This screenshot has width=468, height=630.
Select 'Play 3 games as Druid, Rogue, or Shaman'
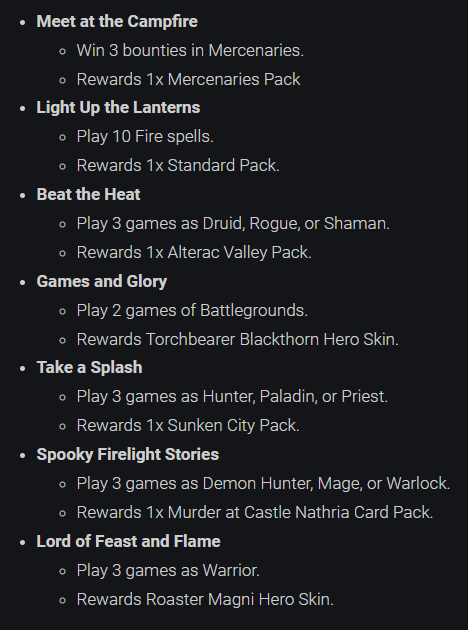click(233, 223)
